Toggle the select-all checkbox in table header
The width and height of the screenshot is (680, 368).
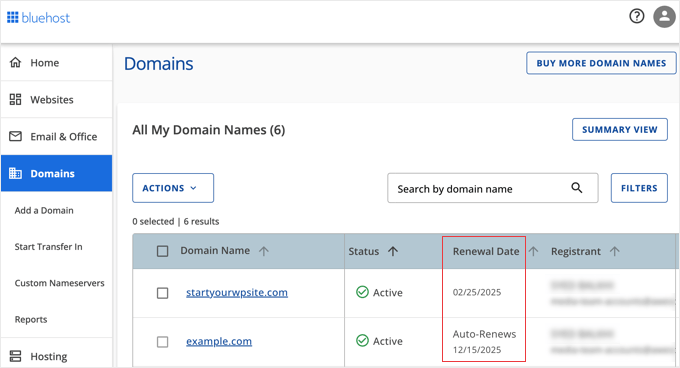click(163, 251)
